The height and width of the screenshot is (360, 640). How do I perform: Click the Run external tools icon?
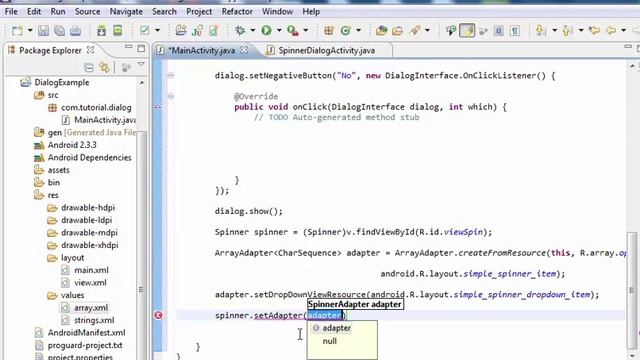(x=293, y=31)
